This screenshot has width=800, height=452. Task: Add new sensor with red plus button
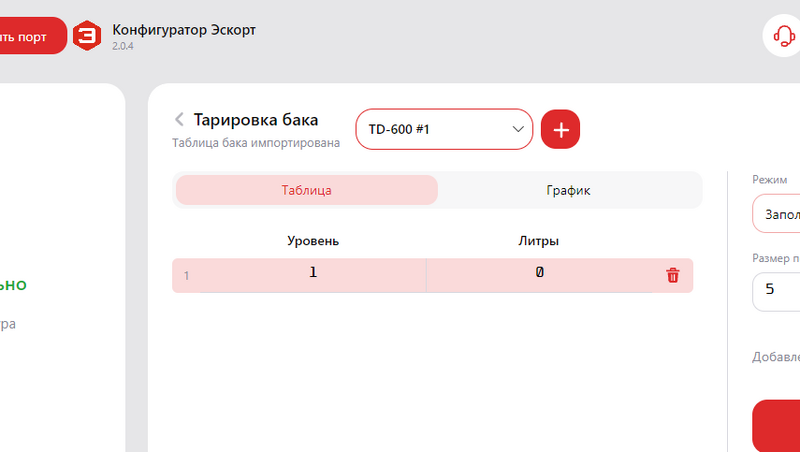560,130
